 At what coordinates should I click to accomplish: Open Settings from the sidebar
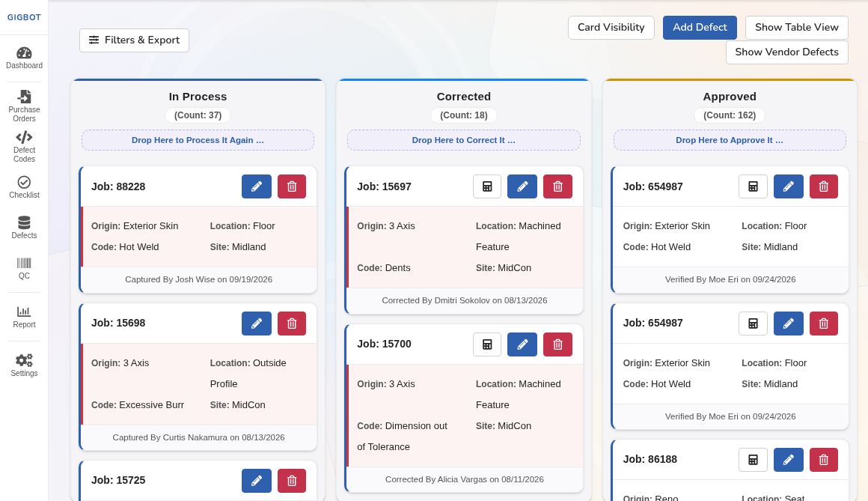pyautogui.click(x=24, y=365)
